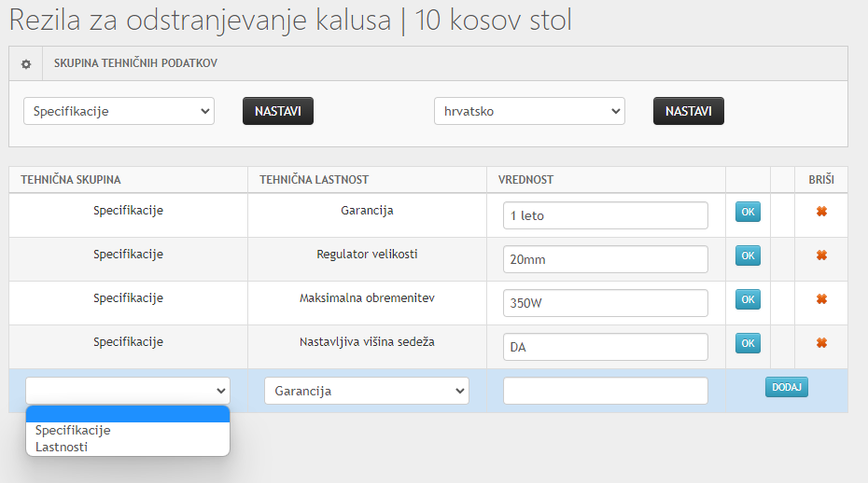The image size is (868, 483).
Task: Click the gear icon beside Skupina tehničnih podatkov
Action: (x=26, y=64)
